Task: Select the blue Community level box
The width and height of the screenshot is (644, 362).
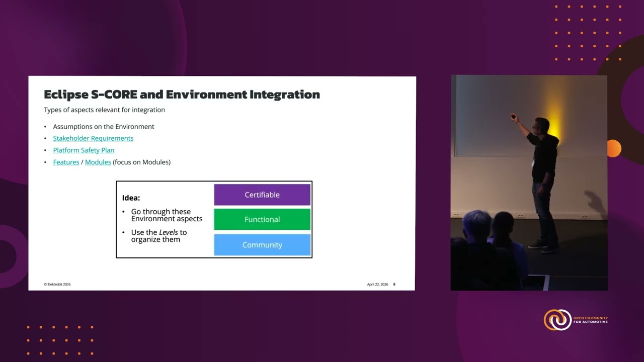Action: tap(262, 245)
